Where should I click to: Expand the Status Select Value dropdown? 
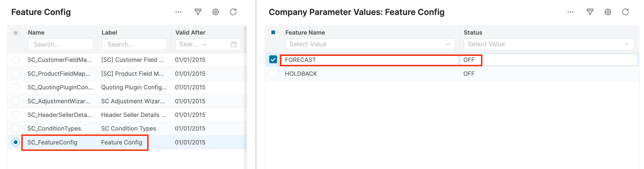(549, 44)
